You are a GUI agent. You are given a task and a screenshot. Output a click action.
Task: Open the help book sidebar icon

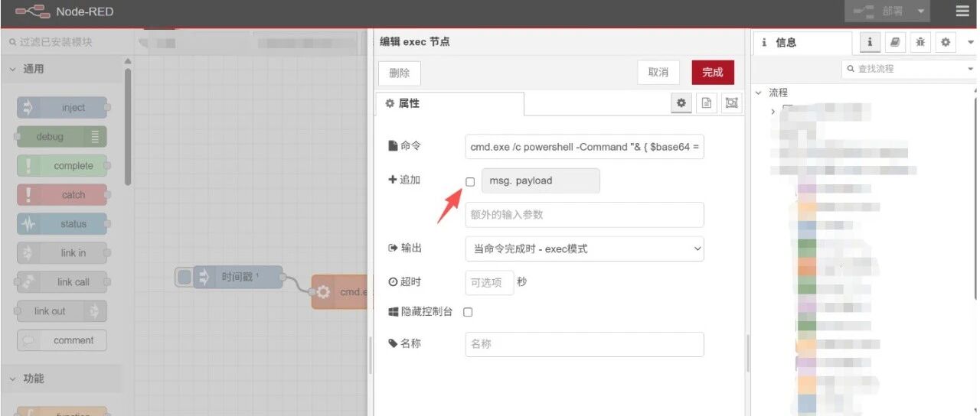tap(895, 42)
